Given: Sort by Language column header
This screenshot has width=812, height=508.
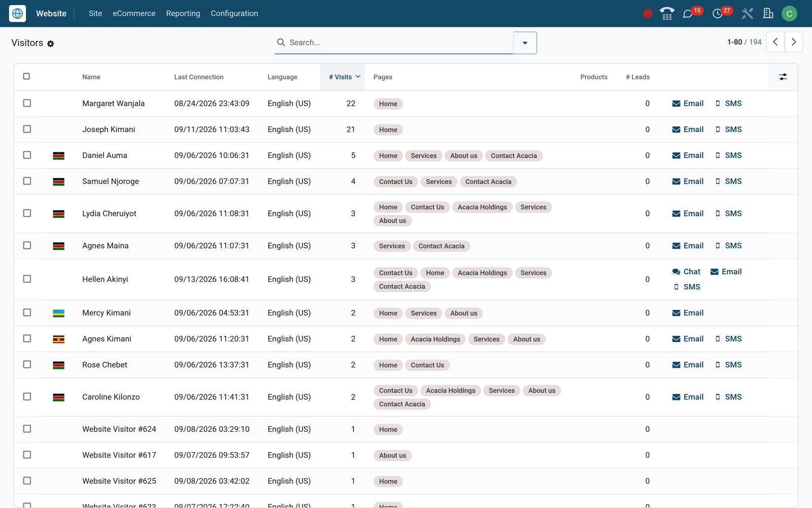Looking at the screenshot, I should tap(282, 77).
